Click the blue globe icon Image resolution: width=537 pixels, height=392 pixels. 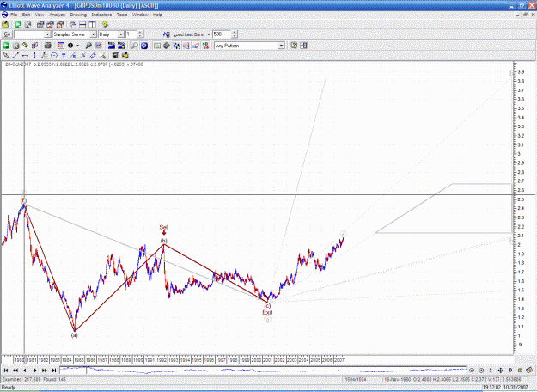144,46
